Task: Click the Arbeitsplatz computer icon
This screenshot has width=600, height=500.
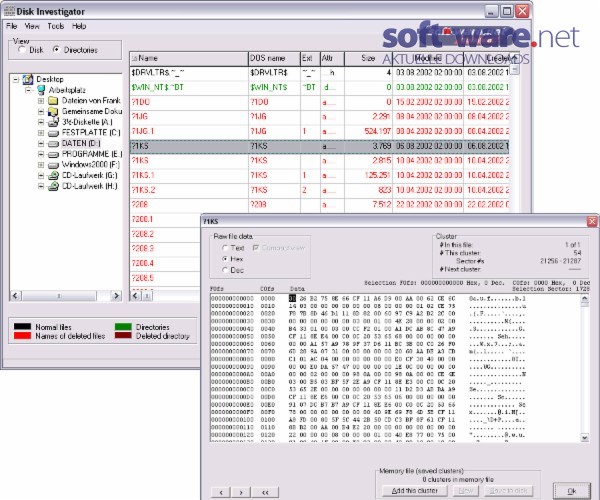Action: pos(41,90)
